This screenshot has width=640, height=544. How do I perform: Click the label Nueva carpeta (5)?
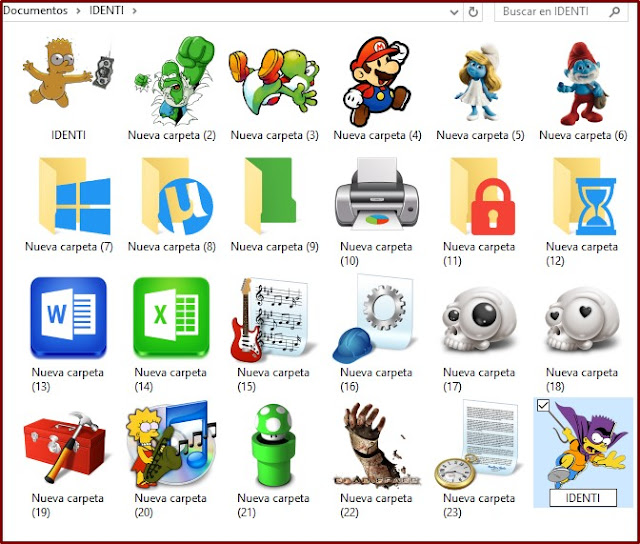(480, 135)
